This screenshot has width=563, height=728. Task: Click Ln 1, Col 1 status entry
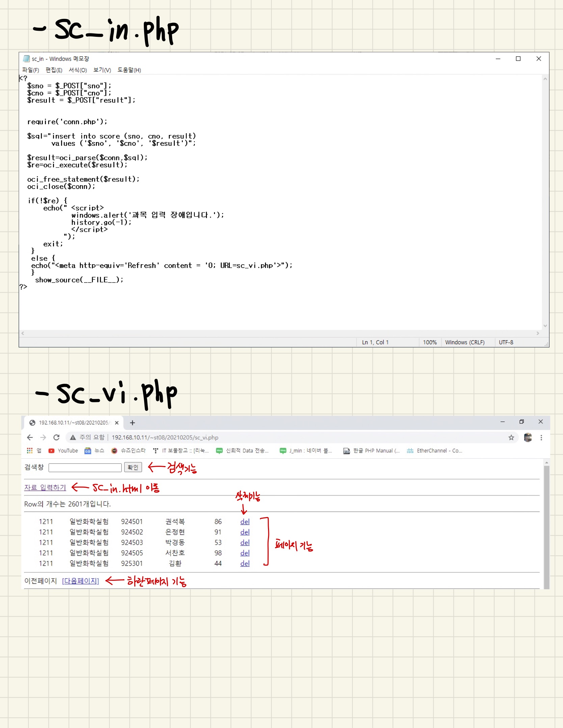coord(375,342)
